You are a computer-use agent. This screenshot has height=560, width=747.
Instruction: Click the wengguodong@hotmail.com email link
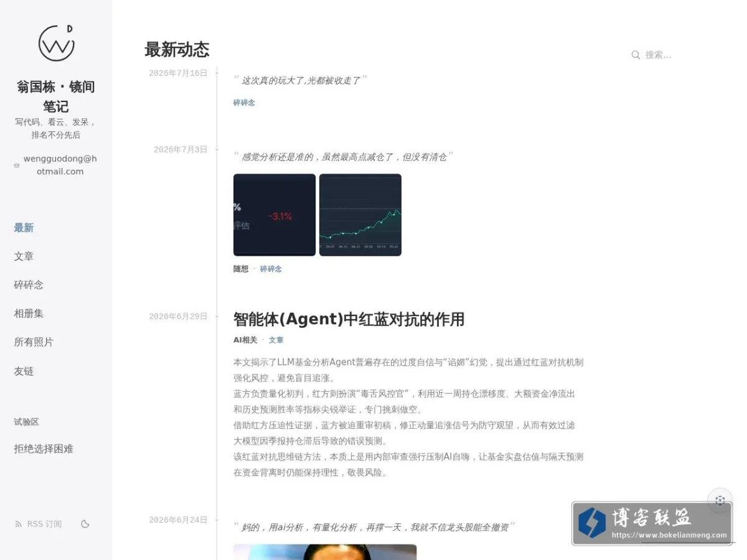click(60, 165)
